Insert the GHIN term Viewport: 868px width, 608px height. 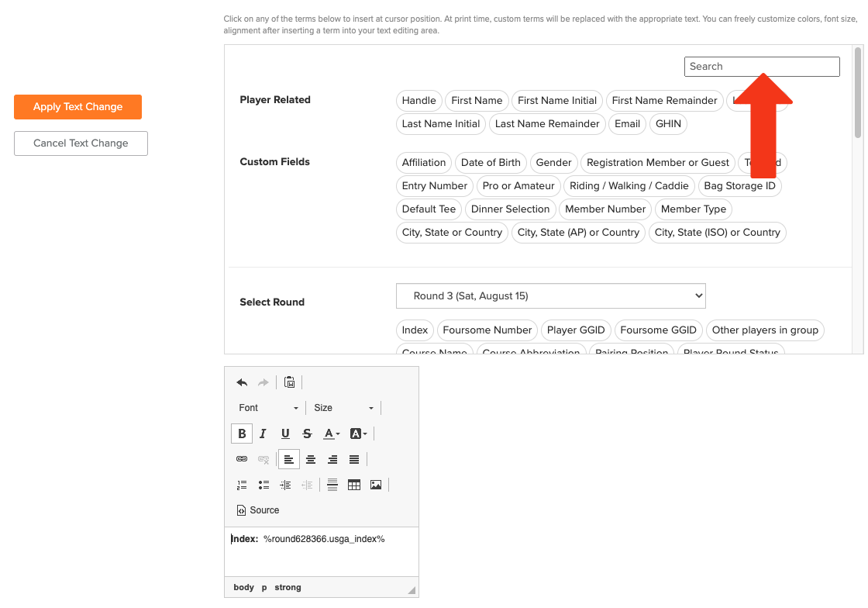[x=668, y=124]
